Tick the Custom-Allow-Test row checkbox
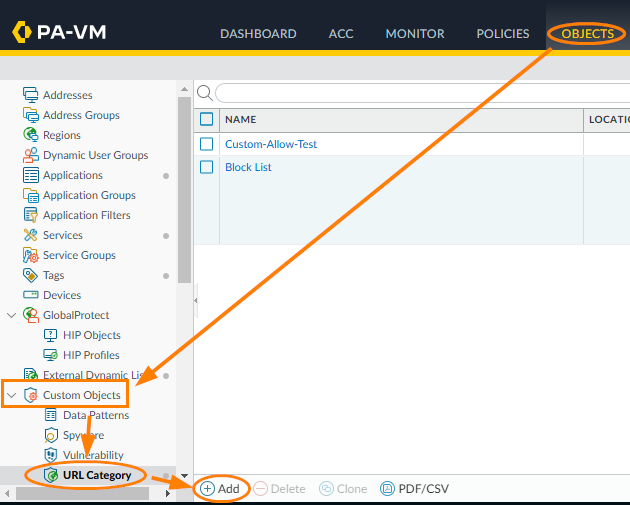The height and width of the screenshot is (505, 630). point(207,144)
